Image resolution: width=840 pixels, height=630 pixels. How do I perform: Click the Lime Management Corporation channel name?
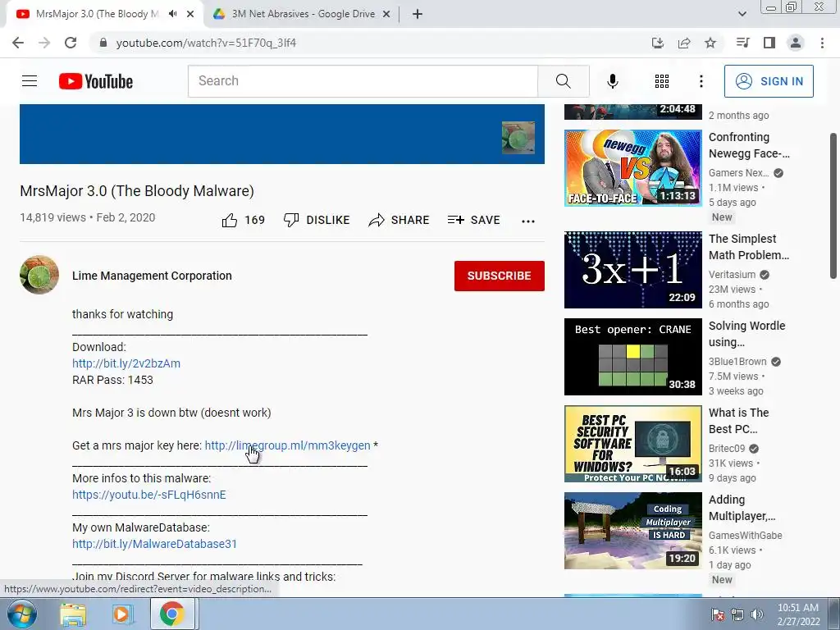[x=152, y=276]
